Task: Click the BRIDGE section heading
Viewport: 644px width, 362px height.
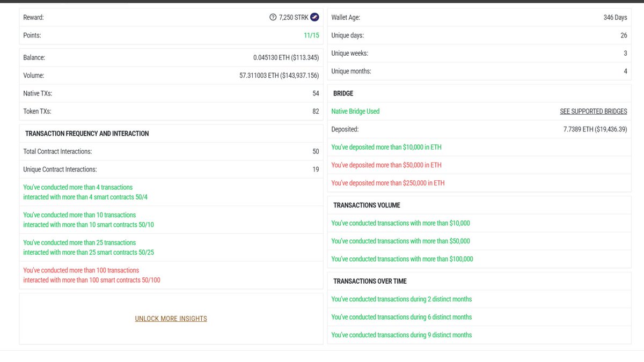Action: tap(343, 93)
